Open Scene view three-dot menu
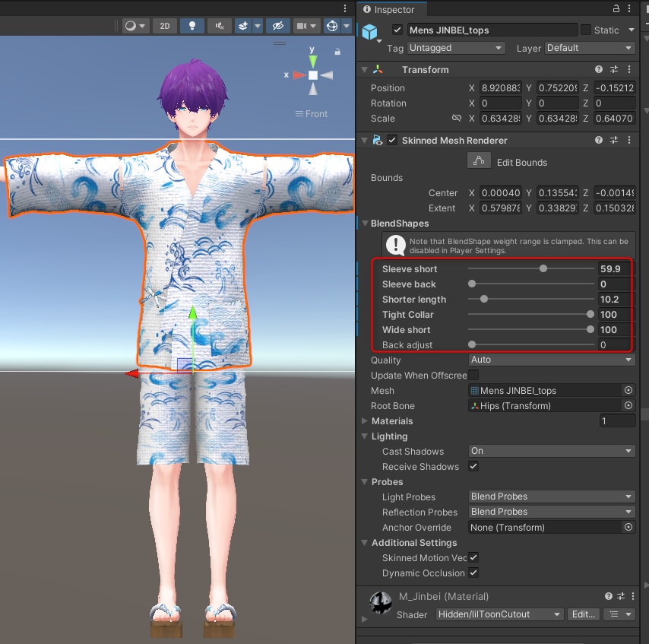The image size is (649, 644). 345,8
